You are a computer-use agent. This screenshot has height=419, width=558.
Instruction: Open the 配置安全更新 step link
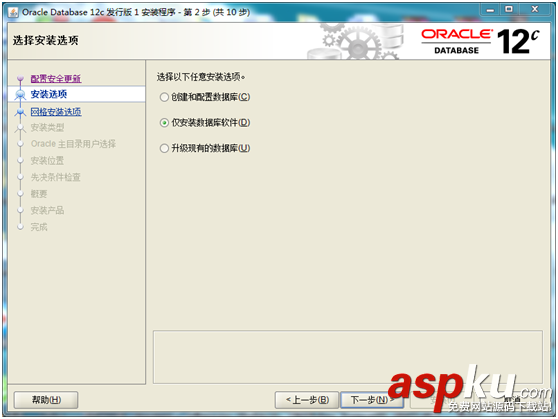(x=56, y=79)
